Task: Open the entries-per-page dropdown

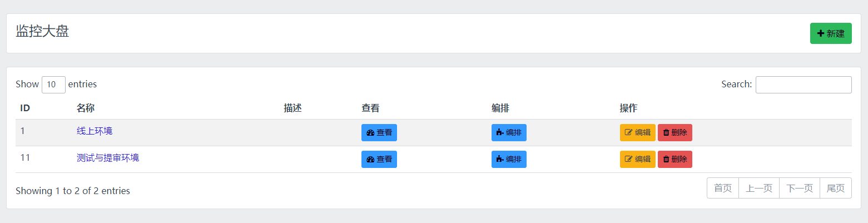Action: (53, 85)
